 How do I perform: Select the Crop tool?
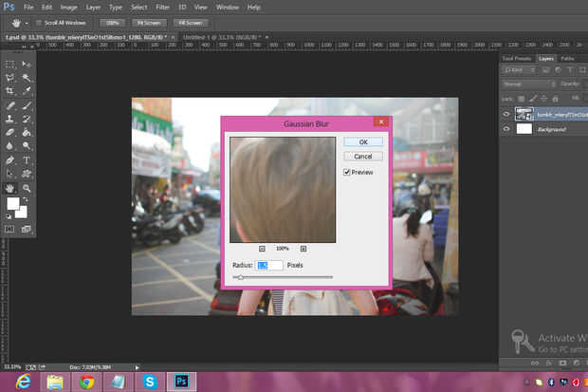9,91
